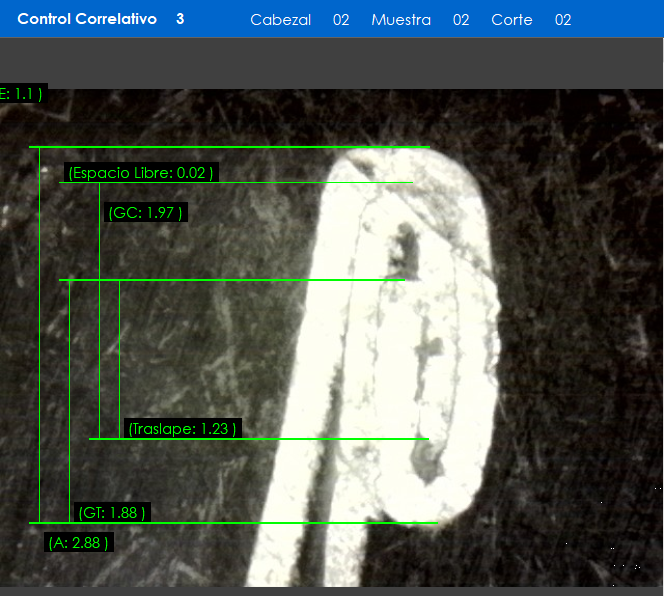664x596 pixels.
Task: Click the Muestra header label
Action: [x=401, y=20]
